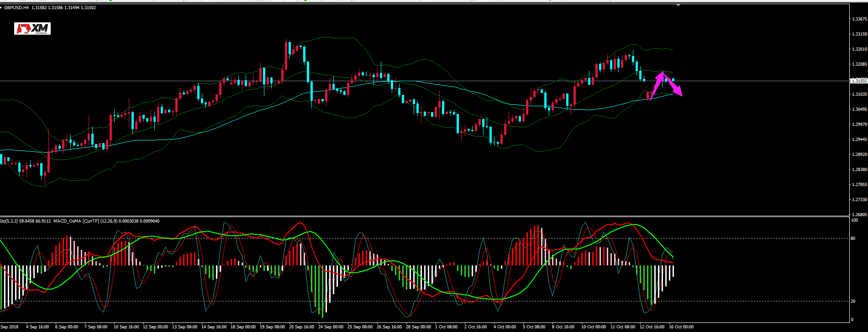Click the '12 Oct 16:00' time axis label

652,327
